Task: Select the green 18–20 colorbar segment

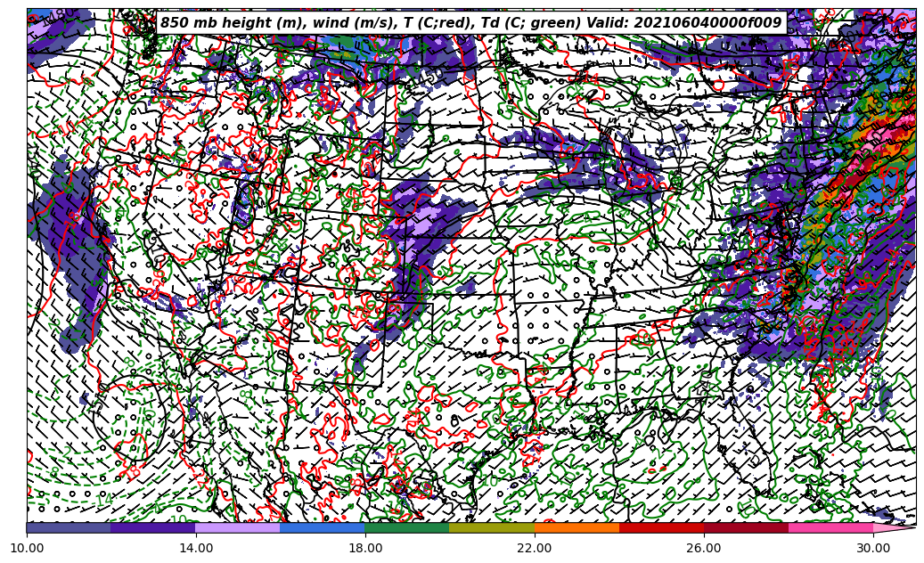Action: coord(407,527)
